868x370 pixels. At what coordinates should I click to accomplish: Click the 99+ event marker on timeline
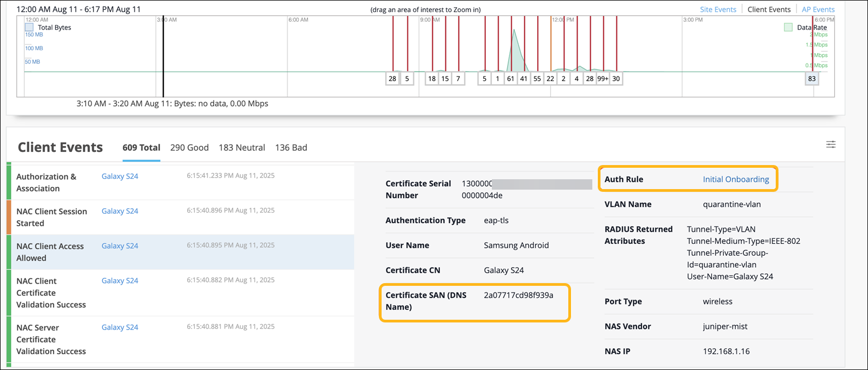[x=603, y=79]
